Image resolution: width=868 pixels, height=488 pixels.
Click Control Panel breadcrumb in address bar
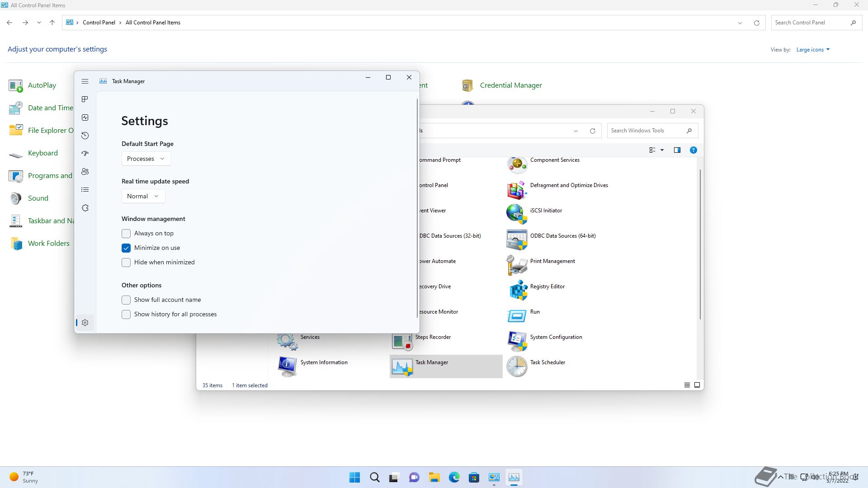point(99,23)
